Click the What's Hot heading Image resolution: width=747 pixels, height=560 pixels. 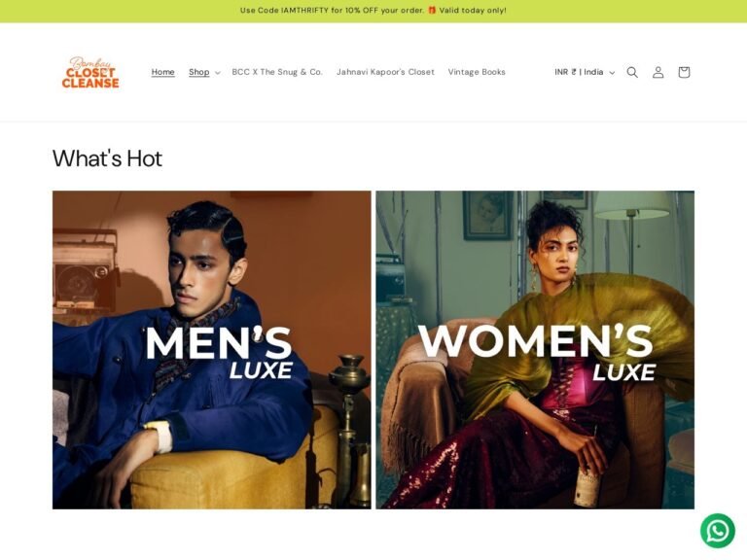tap(107, 158)
